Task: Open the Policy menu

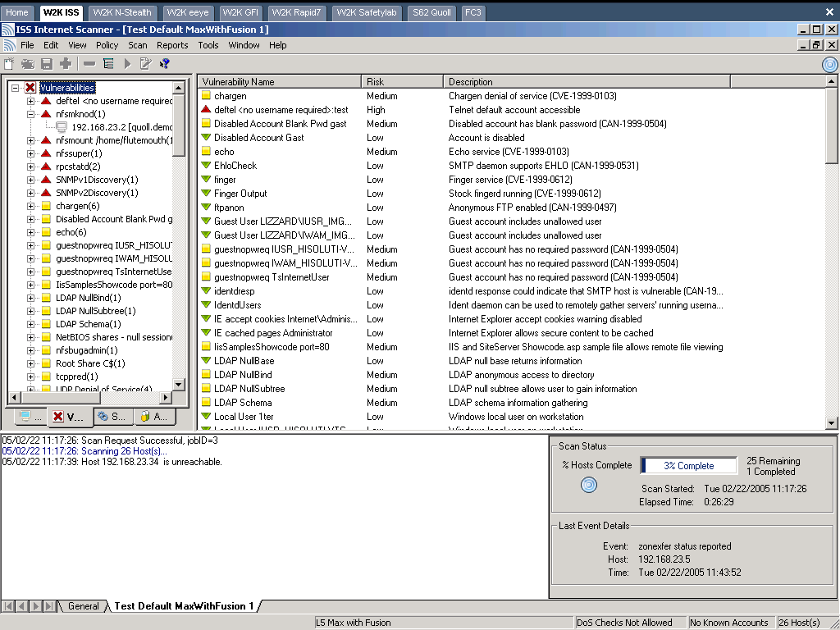Action: [107, 45]
